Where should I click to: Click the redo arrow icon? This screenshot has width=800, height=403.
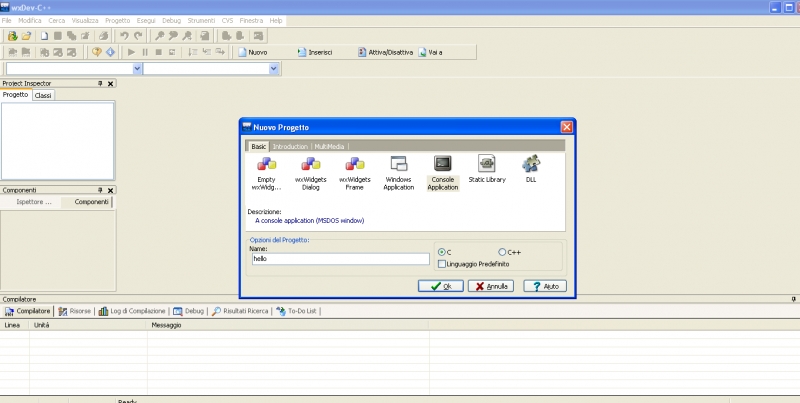pos(138,36)
